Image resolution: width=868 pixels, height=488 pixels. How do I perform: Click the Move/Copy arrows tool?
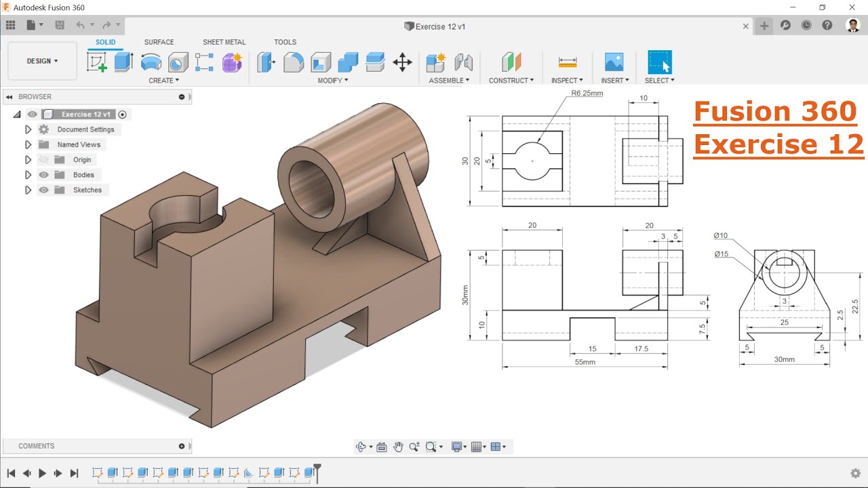(x=402, y=62)
